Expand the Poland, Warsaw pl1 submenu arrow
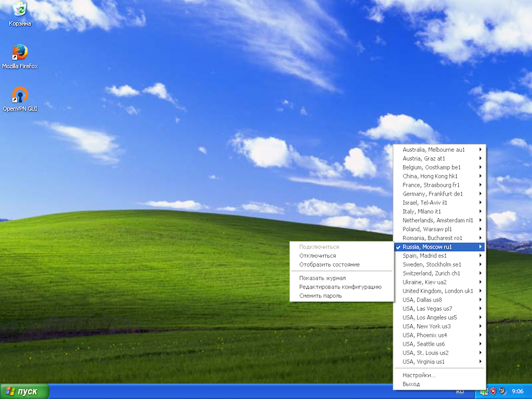 [x=480, y=229]
